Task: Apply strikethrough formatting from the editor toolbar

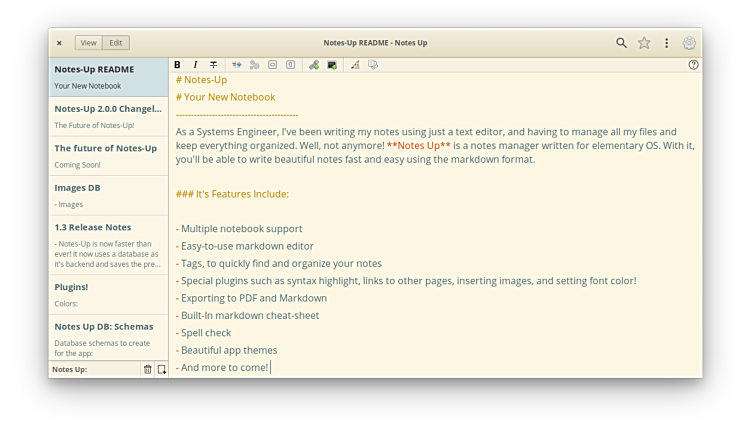Action: pyautogui.click(x=213, y=65)
